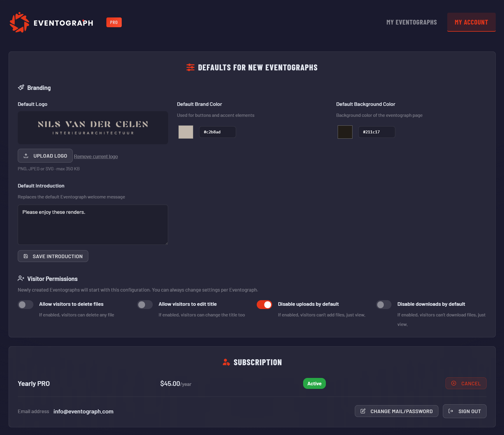The width and height of the screenshot is (504, 435).
Task: Click Remove current logo link
Action: click(x=96, y=156)
